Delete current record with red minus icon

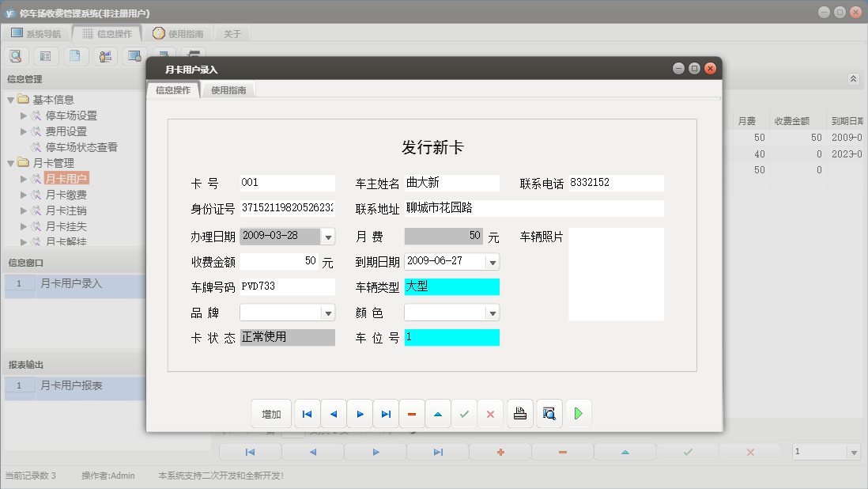point(412,413)
